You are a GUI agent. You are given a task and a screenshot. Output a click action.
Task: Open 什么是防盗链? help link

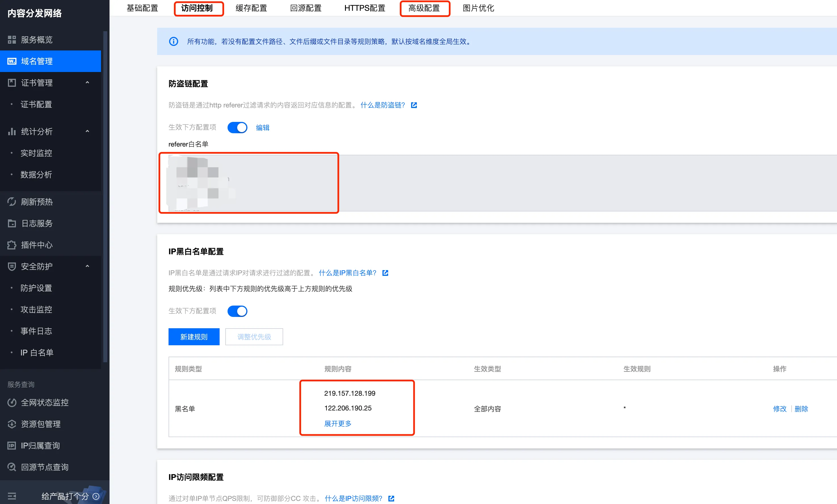(383, 105)
